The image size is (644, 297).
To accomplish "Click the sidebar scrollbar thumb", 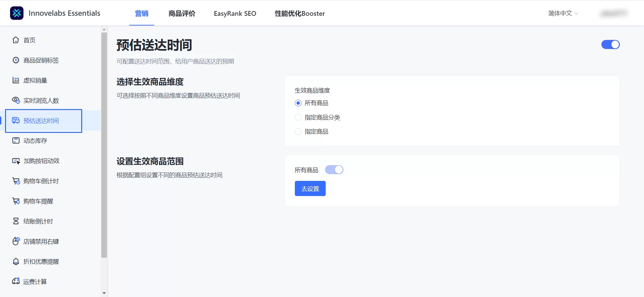I will click(x=104, y=145).
